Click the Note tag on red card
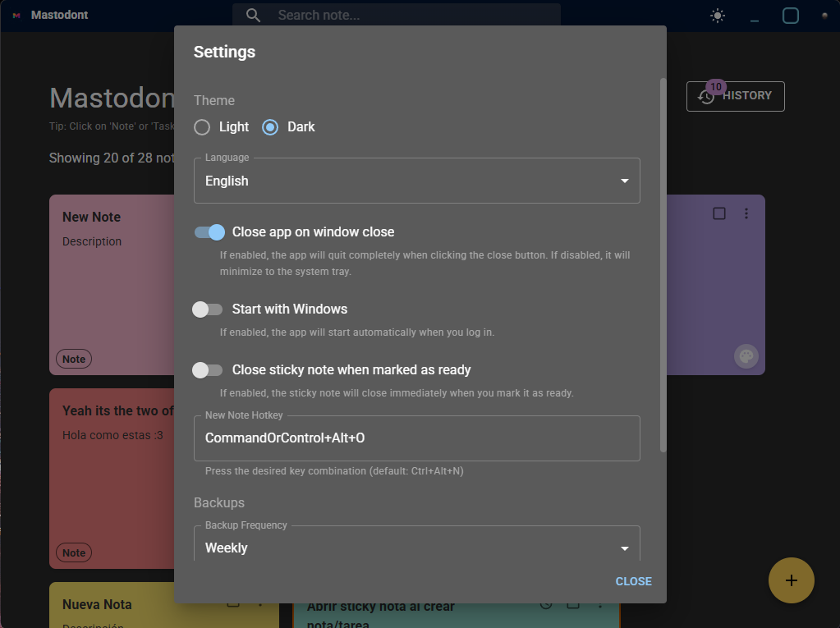The width and height of the screenshot is (840, 628). point(74,553)
